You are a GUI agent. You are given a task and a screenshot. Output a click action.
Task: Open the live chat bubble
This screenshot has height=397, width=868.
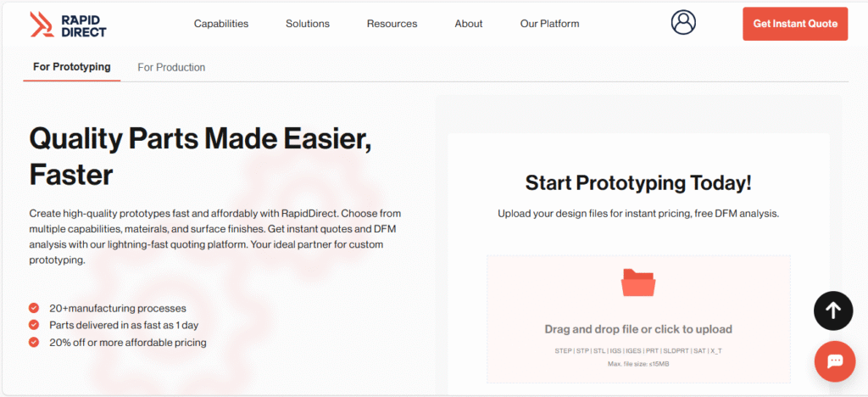pyautogui.click(x=834, y=361)
